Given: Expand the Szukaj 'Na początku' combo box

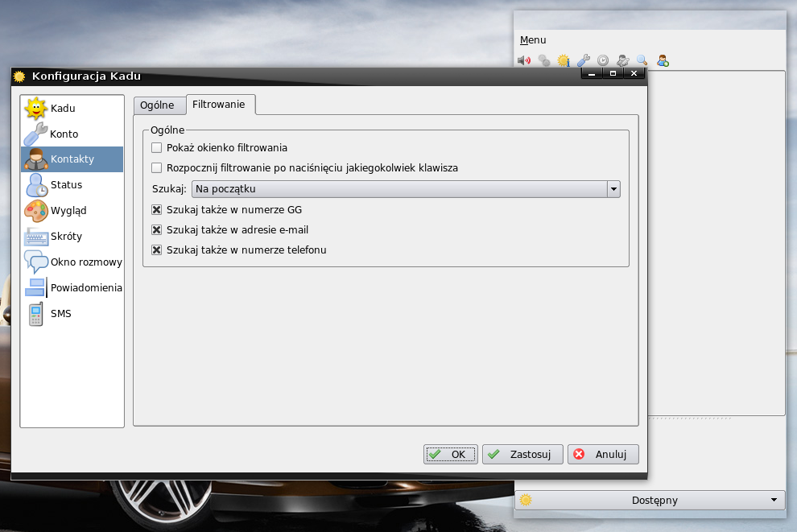Looking at the screenshot, I should point(406,189).
